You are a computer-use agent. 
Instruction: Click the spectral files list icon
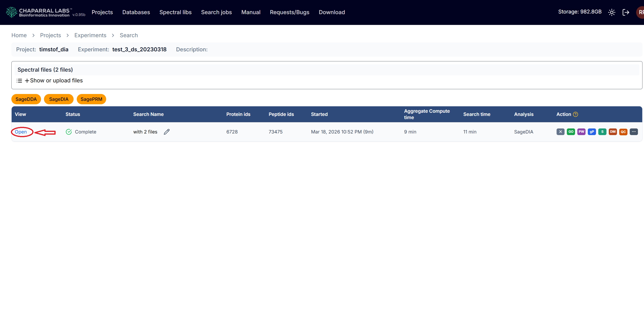tap(19, 81)
